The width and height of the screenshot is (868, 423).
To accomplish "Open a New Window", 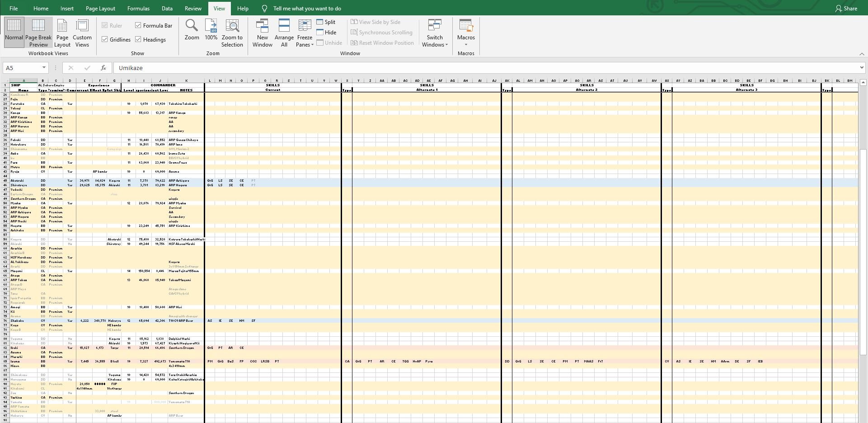I will pos(262,32).
